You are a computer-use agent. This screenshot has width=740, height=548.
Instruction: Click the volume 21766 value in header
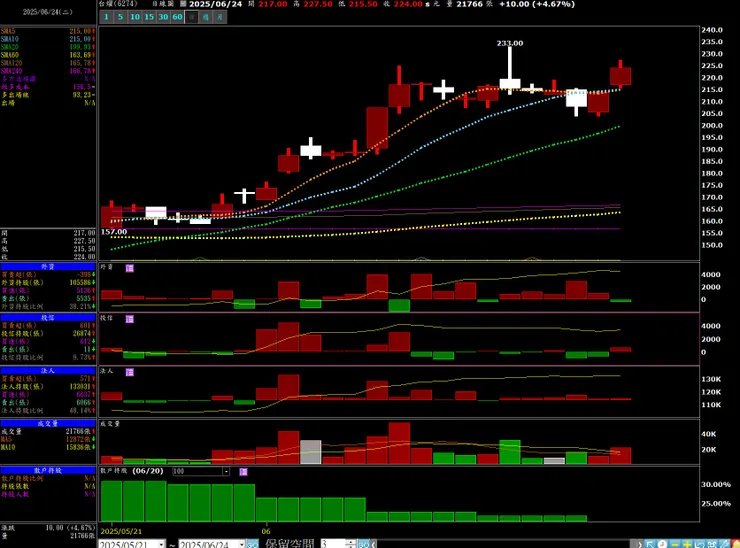click(470, 4)
